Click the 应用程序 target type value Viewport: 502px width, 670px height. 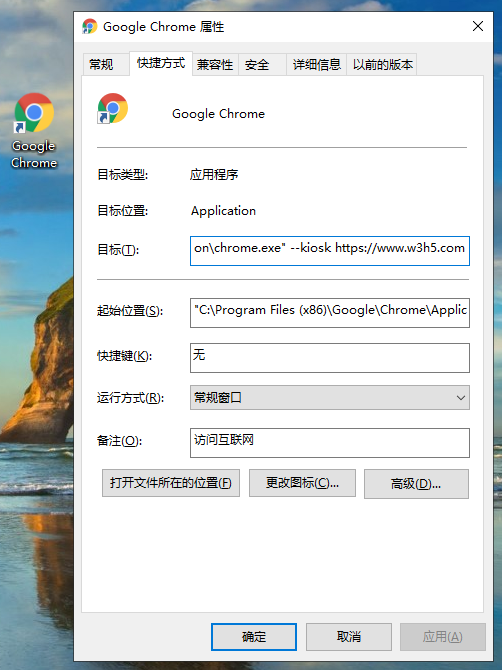(214, 174)
